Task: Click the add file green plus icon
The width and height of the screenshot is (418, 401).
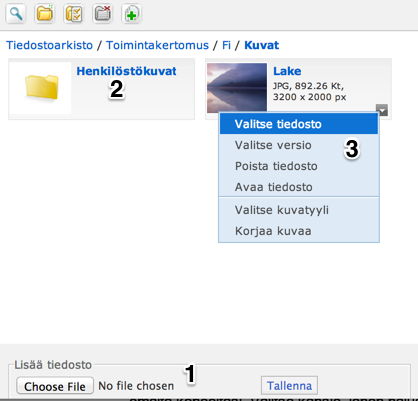Action: tap(132, 14)
